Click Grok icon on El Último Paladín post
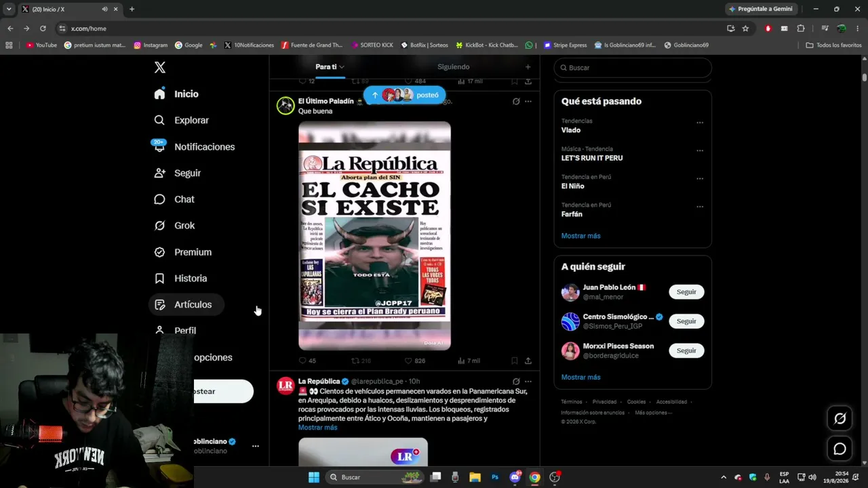 point(516,102)
